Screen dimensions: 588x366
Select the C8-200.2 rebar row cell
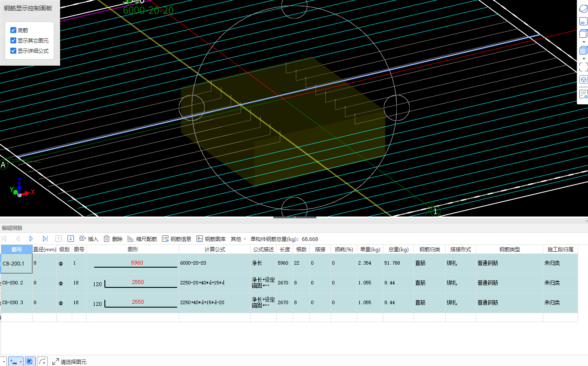coord(17,283)
